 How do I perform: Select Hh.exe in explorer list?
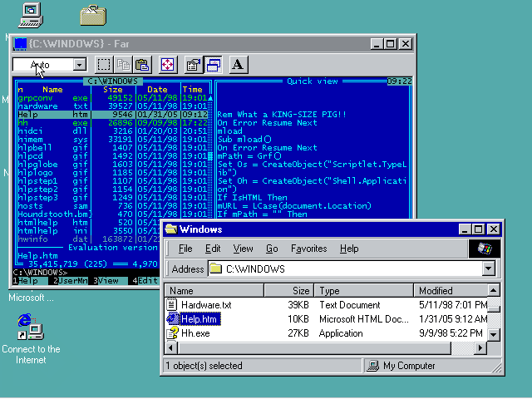point(195,333)
